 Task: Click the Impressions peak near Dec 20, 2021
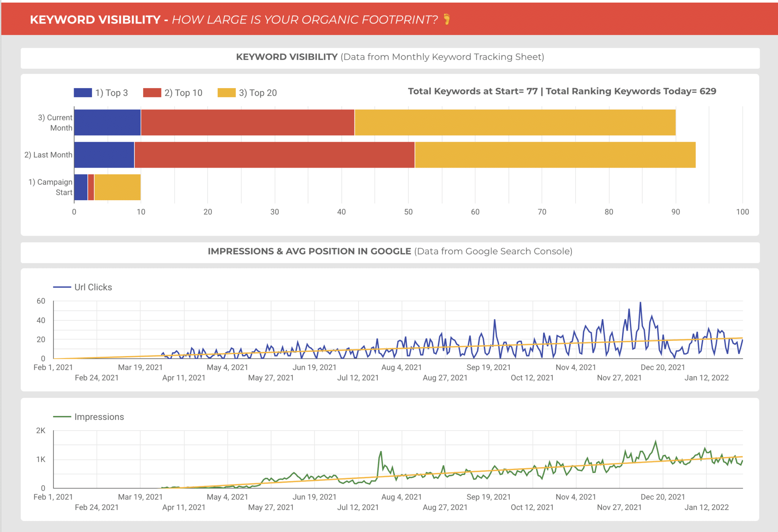click(655, 442)
